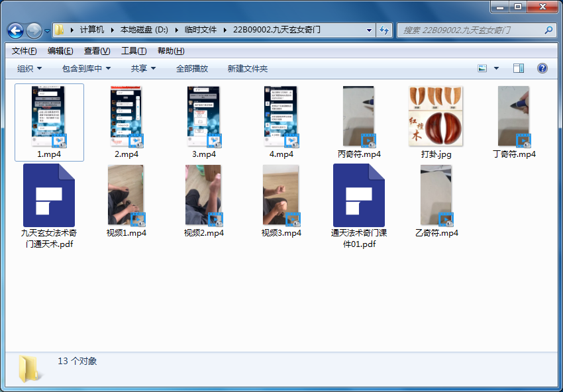Click 临时文件 in the address breadcrumb

[x=200, y=30]
